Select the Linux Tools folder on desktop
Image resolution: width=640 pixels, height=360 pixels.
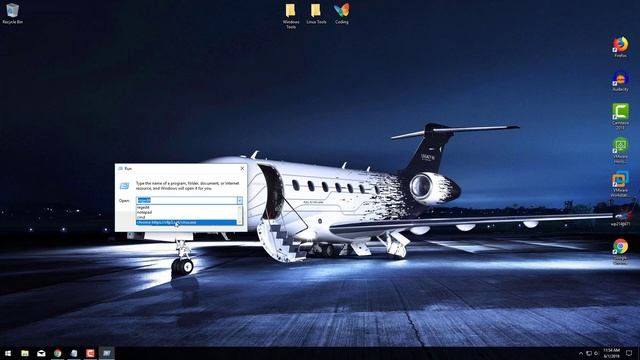[316, 13]
